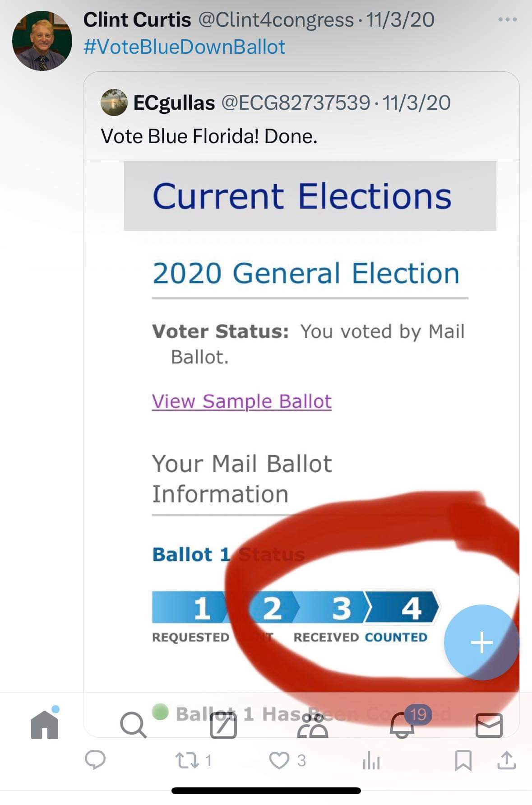Open quoted tweet text 'Vote Blue Florida! Done.'

click(209, 136)
